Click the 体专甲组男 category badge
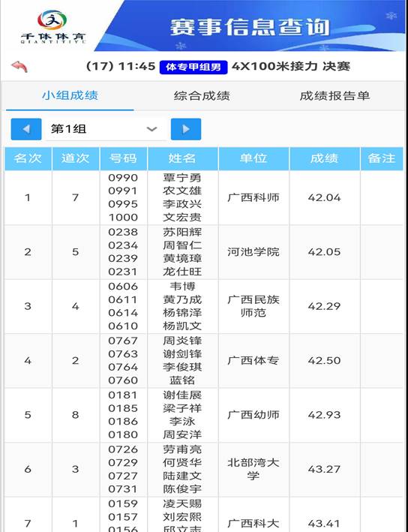Viewport: 408px width, 532px height. pyautogui.click(x=193, y=67)
